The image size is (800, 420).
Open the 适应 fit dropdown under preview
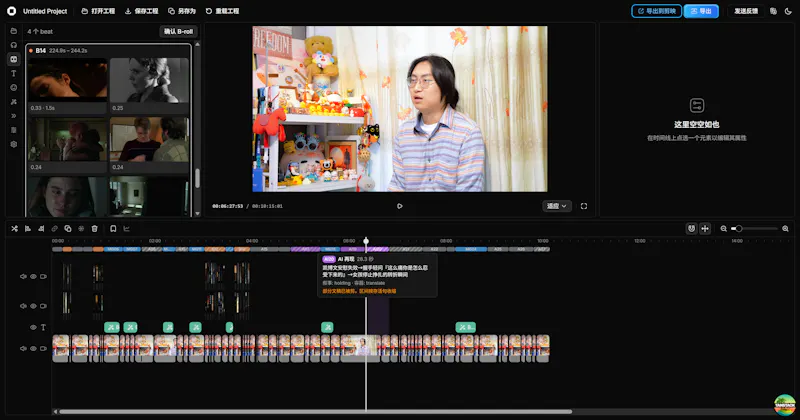(557, 206)
